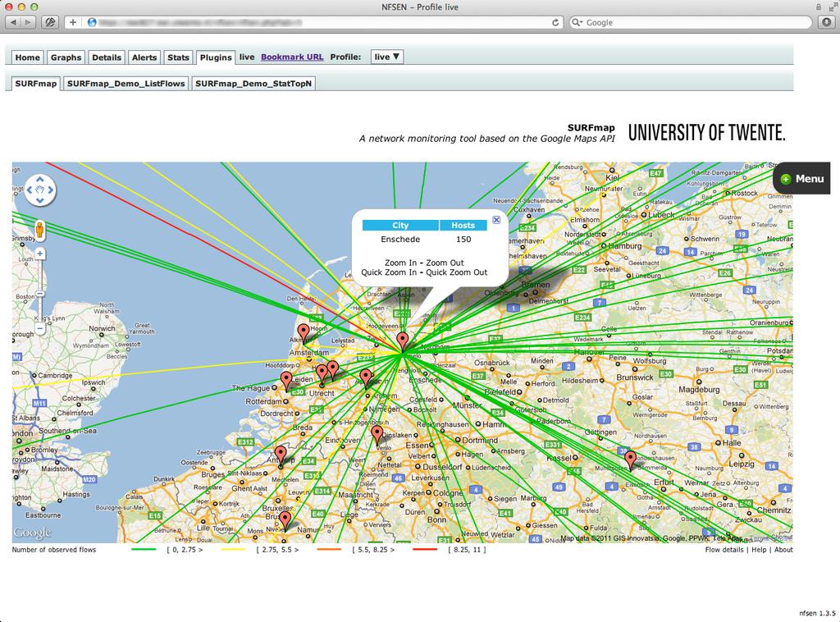Open the About link below the map
This screenshot has height=622, width=840.
click(x=783, y=550)
